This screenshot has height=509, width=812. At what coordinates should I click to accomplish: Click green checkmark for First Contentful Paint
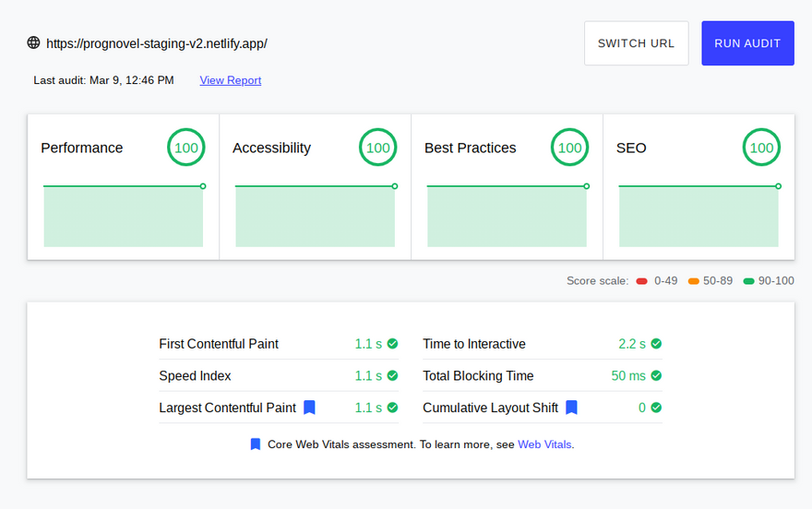coord(392,344)
